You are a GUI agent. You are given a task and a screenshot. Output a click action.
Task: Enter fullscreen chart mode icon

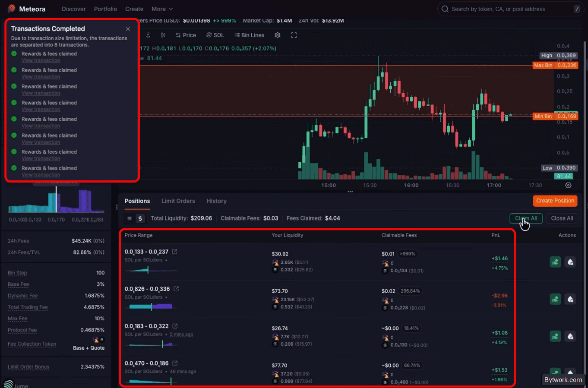click(x=294, y=35)
